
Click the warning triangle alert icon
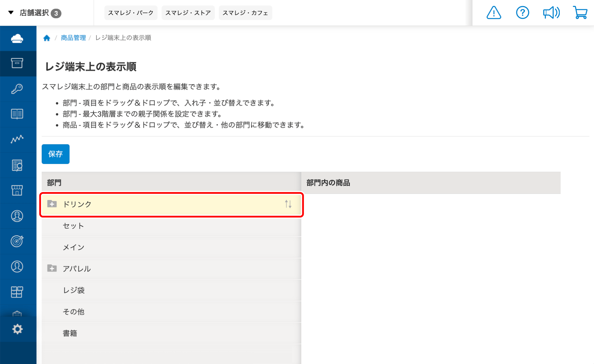pyautogui.click(x=494, y=13)
